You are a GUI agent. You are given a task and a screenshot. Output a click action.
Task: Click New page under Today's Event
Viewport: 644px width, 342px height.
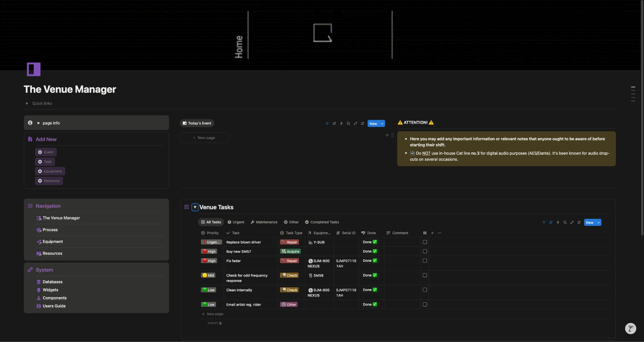coord(204,138)
